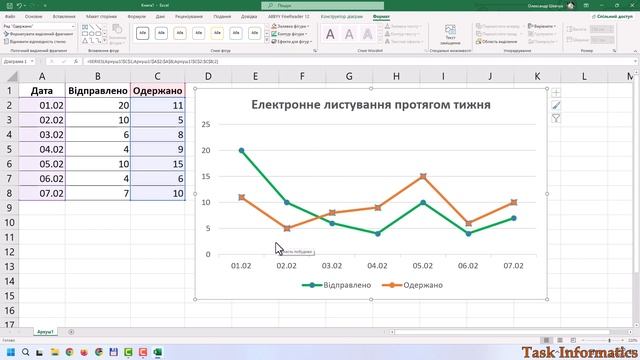Select column header D
The width and height of the screenshot is (640, 360).
[208, 76]
